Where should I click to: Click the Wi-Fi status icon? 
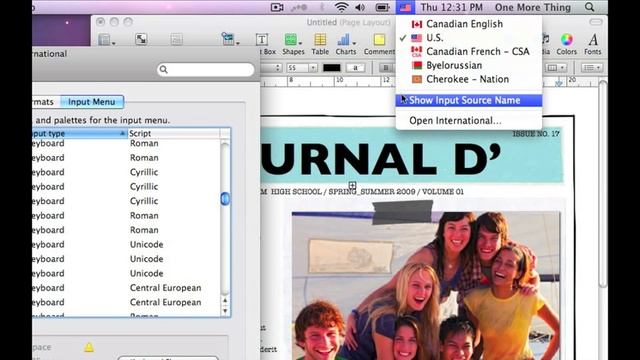tap(341, 7)
